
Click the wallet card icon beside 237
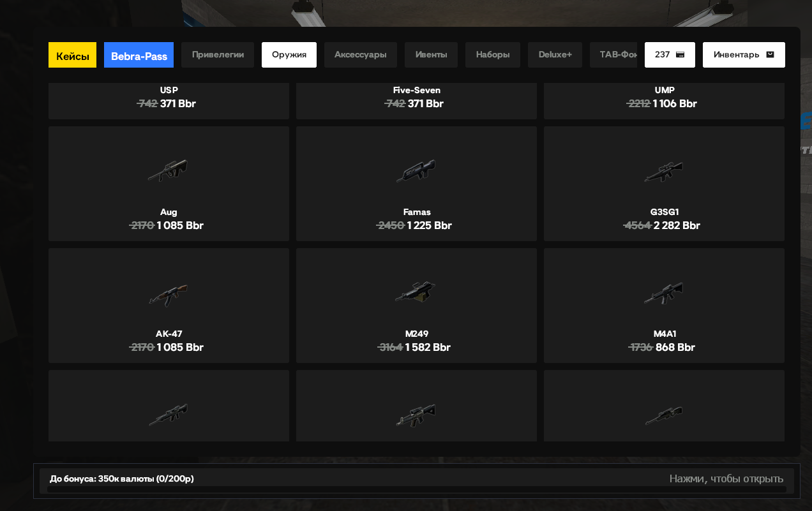tap(680, 55)
